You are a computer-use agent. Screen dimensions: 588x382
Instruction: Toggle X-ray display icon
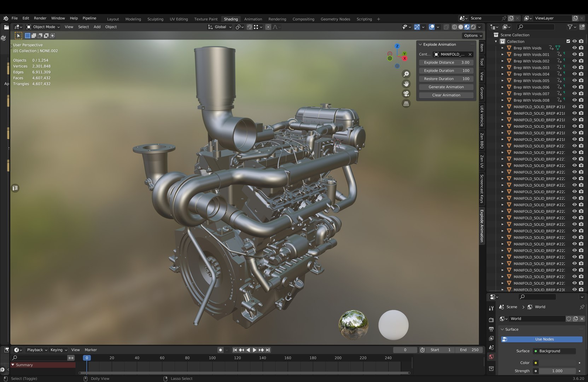[x=446, y=27]
